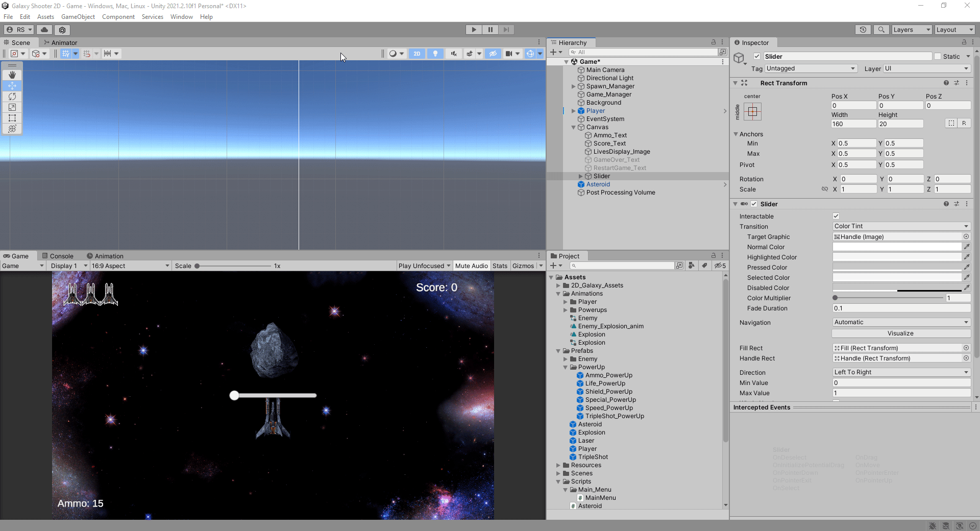Open the Component menu
This screenshot has width=980, height=531.
point(118,17)
